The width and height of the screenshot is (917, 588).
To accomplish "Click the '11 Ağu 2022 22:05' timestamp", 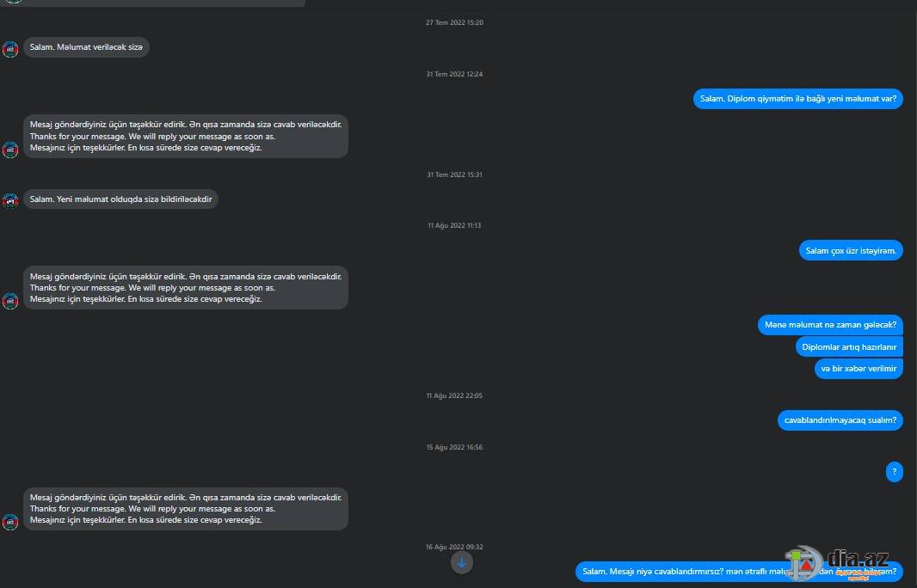I will 454,395.
